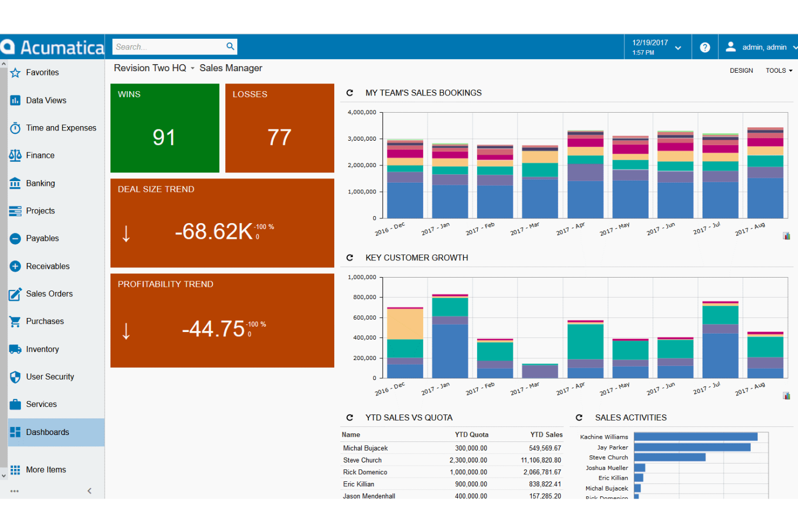Viewport: 798px width, 532px height.
Task: Open the PROFITABILITY TREND tile
Action: pos(222,321)
